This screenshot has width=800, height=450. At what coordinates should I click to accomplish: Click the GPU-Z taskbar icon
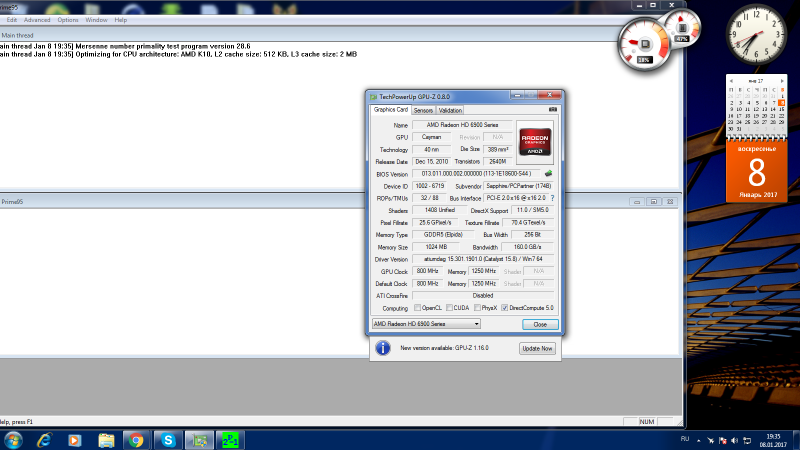tap(199, 439)
